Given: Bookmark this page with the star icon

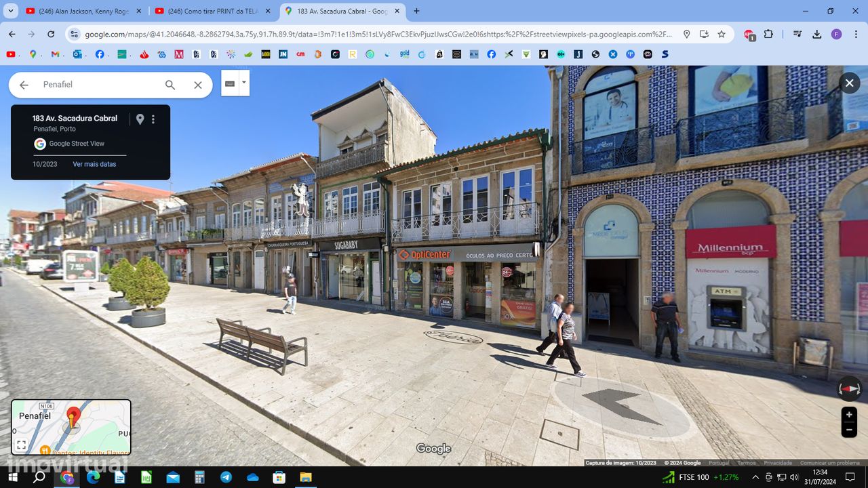Looking at the screenshot, I should [x=722, y=34].
